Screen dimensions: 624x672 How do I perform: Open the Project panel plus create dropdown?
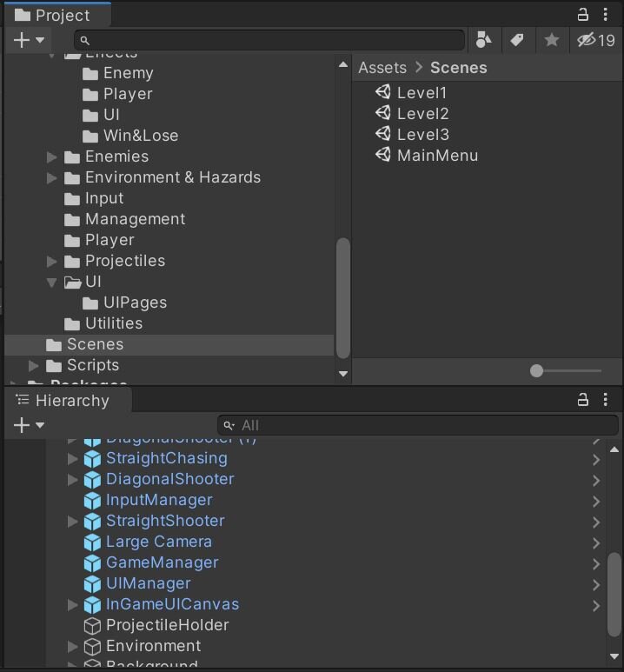click(29, 40)
